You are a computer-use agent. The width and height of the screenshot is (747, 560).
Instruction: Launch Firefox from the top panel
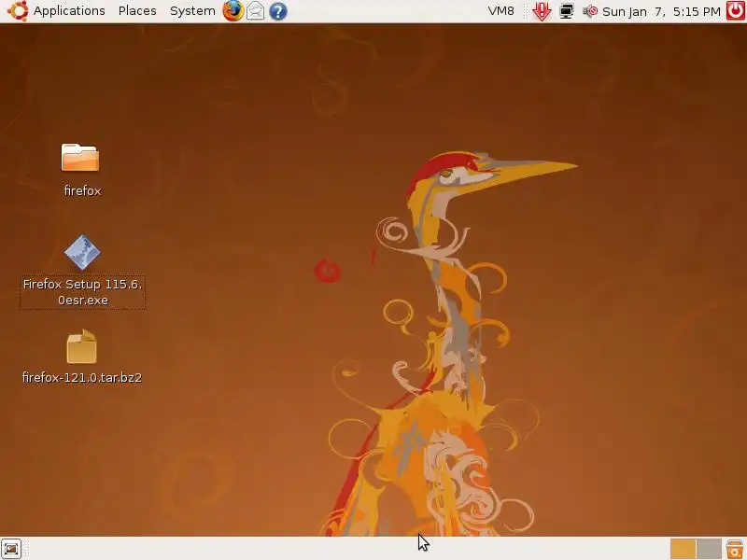(233, 10)
